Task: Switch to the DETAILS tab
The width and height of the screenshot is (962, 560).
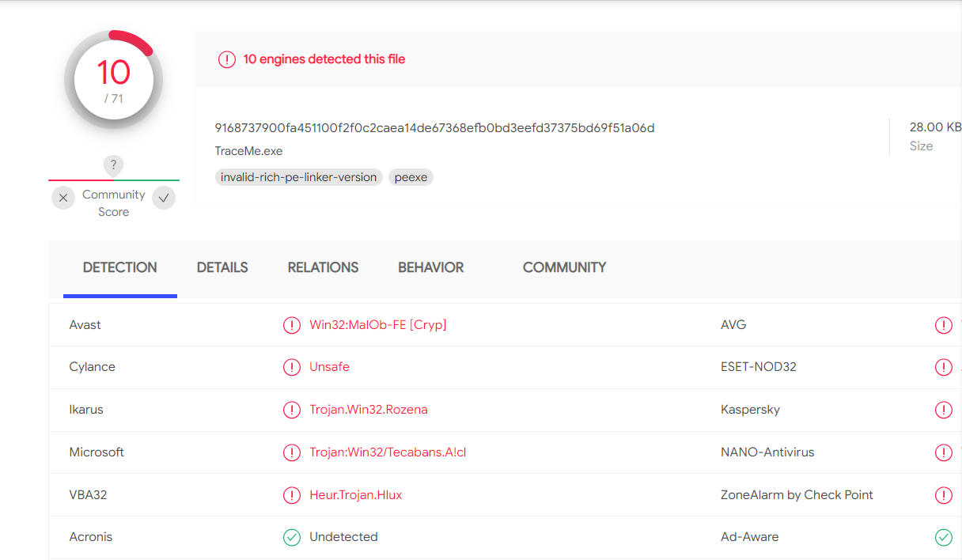Action: (x=222, y=267)
